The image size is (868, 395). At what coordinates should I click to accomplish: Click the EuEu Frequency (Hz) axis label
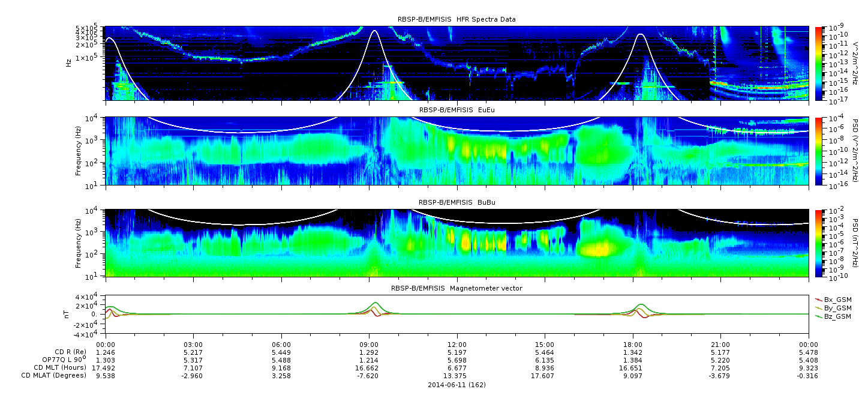[x=79, y=151]
